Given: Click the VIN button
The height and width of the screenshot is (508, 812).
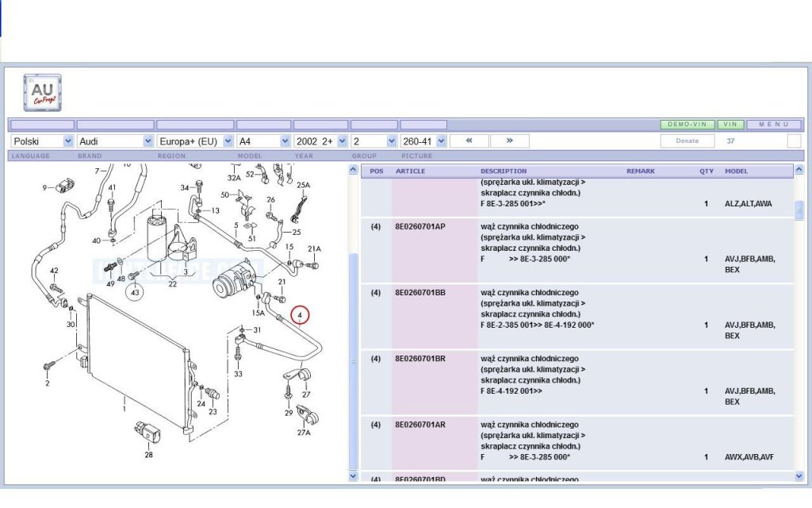Looking at the screenshot, I should point(730,125).
